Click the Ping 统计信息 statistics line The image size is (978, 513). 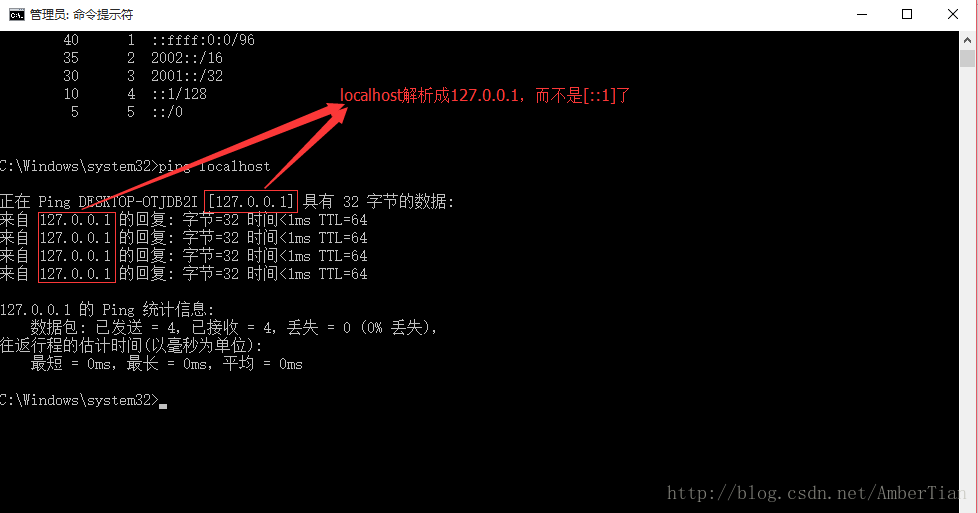[107, 310]
